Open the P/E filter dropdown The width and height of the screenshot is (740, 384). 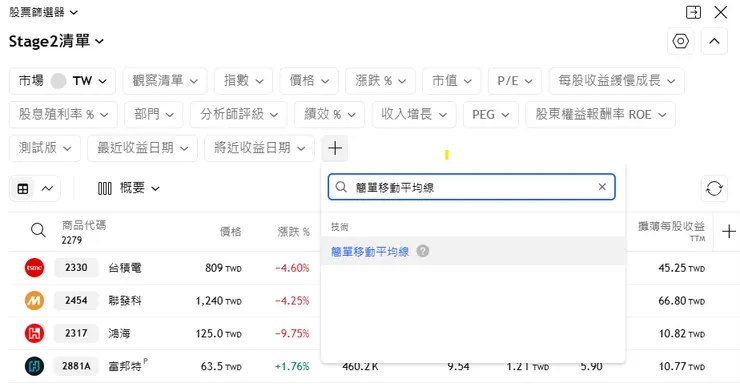pos(515,81)
